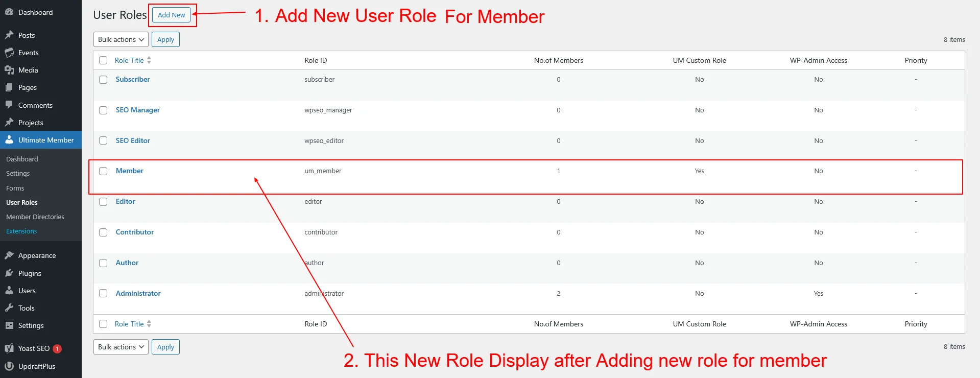Click the Yoast SEO notification badge
Image resolution: width=980 pixels, height=378 pixels.
pos(57,349)
